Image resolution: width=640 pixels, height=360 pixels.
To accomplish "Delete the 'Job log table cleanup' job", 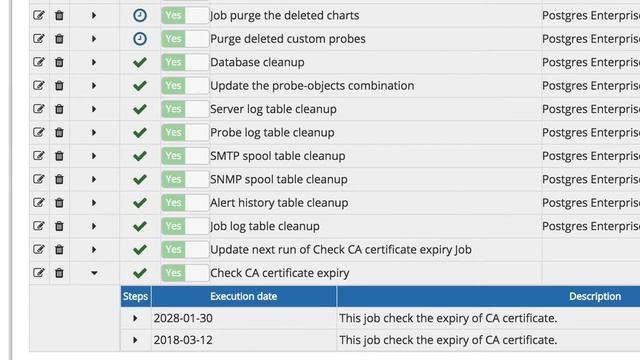I will [x=59, y=226].
